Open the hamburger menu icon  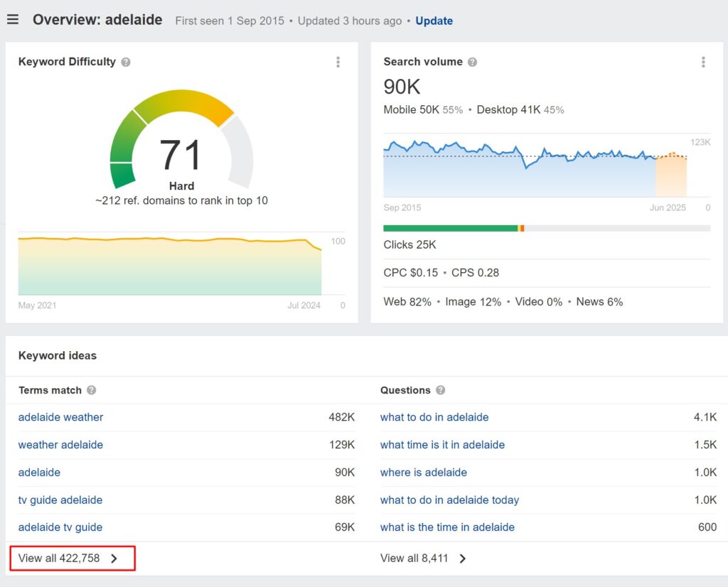tap(13, 19)
